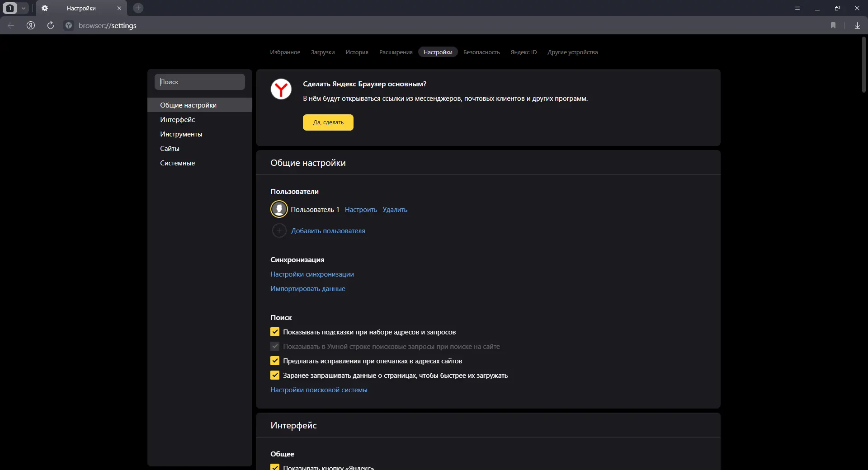Open a new tab with plus button

coord(138,8)
